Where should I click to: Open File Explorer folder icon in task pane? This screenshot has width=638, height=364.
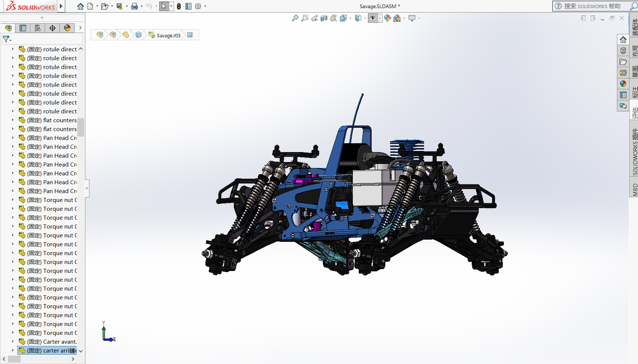click(x=623, y=62)
